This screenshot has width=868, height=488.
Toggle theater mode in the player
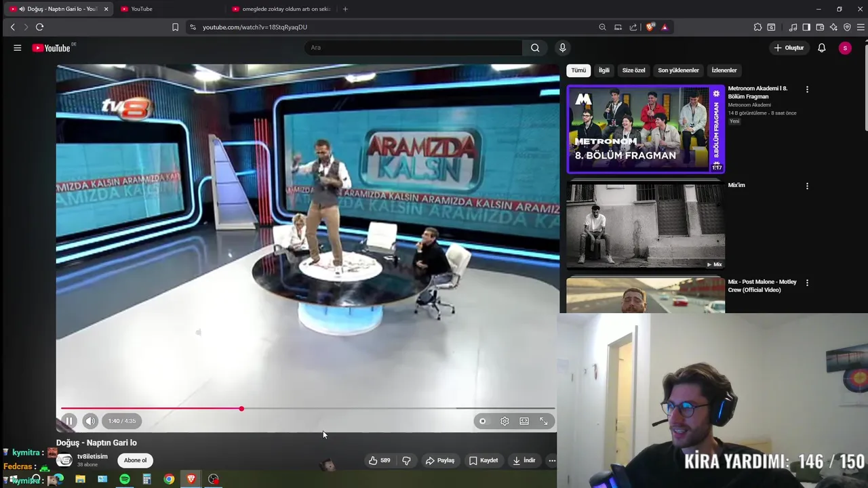point(524,421)
